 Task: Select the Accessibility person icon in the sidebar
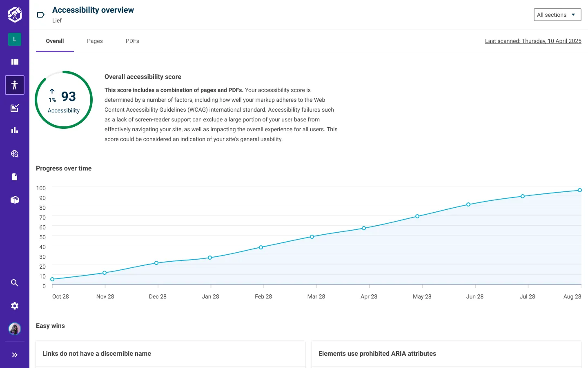coord(14,85)
